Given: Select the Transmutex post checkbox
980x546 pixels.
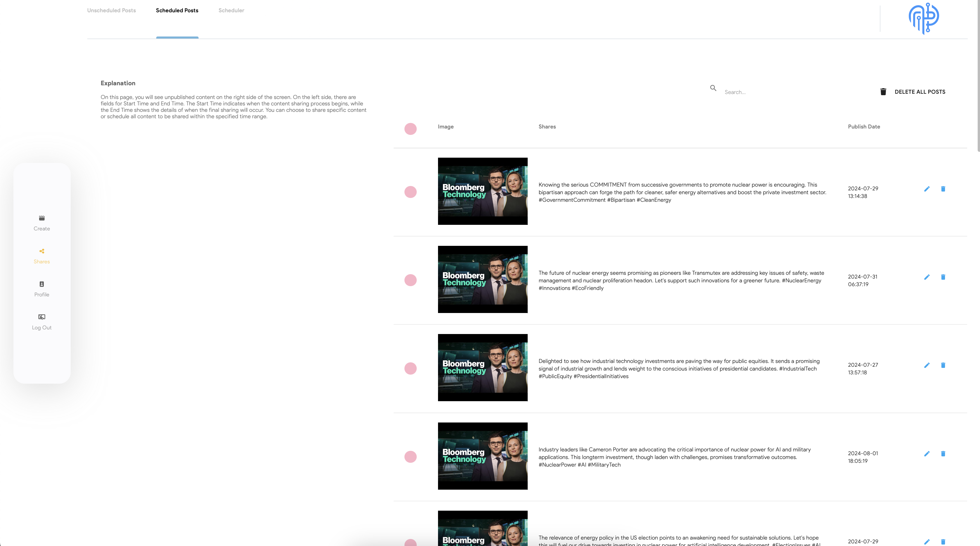Looking at the screenshot, I should tap(411, 280).
